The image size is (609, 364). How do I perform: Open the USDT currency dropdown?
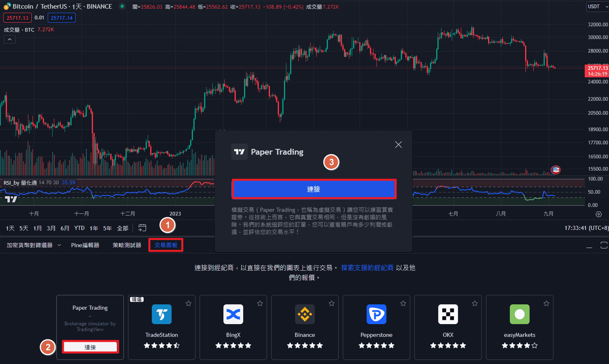[x=597, y=7]
